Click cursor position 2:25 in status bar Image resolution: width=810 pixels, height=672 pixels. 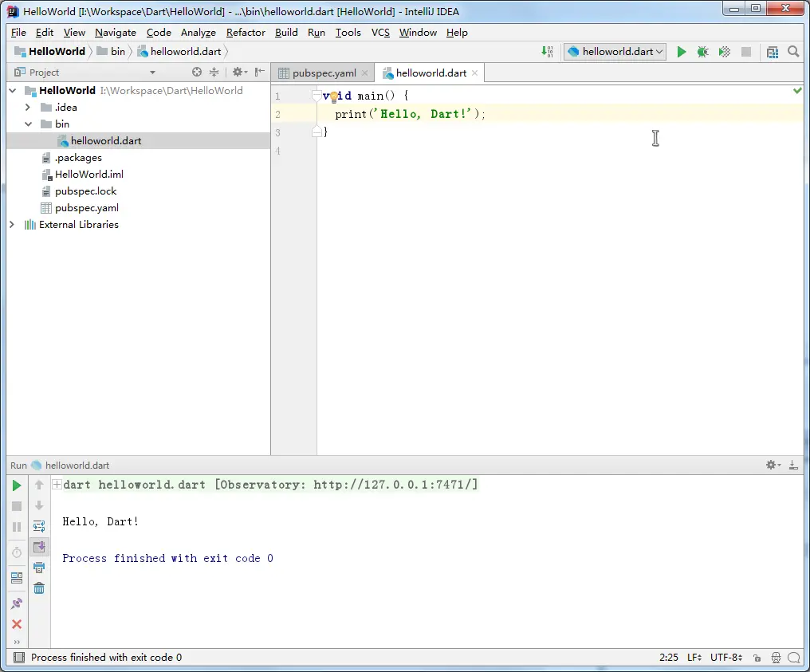coord(668,658)
